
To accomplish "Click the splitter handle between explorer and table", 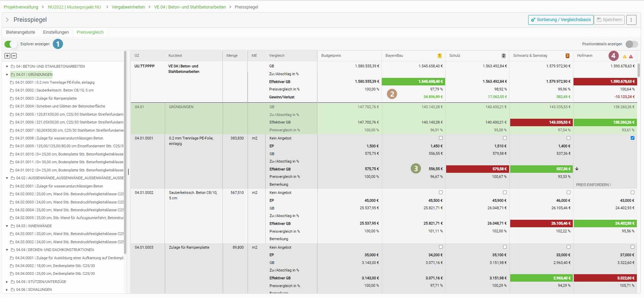I will pos(128,172).
